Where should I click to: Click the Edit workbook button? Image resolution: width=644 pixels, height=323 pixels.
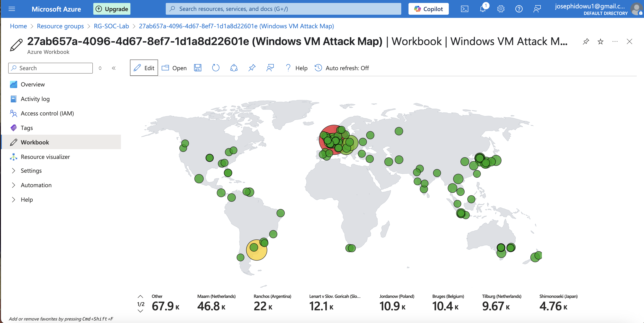144,68
